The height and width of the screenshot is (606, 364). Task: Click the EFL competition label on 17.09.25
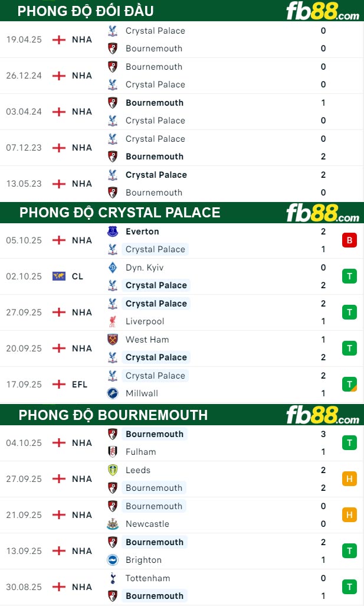pyautogui.click(x=80, y=385)
